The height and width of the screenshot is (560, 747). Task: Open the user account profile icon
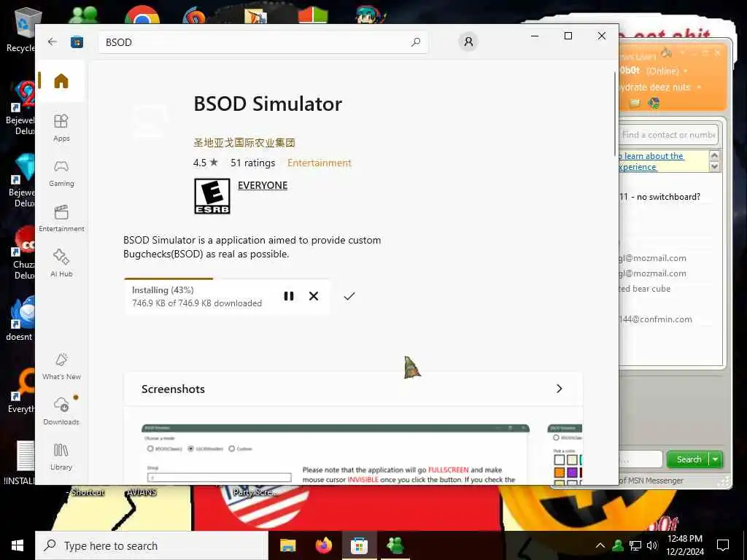[x=468, y=42]
